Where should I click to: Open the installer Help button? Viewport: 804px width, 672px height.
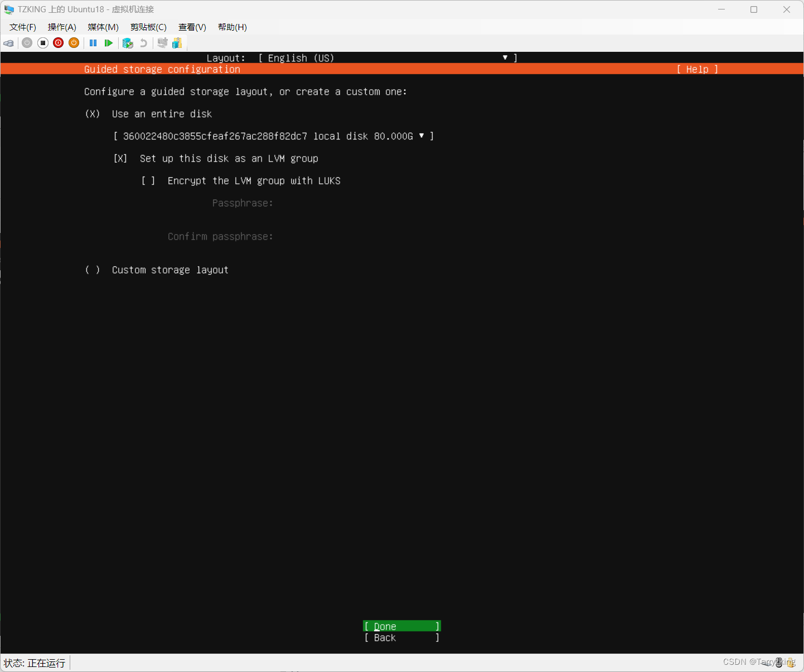[698, 69]
